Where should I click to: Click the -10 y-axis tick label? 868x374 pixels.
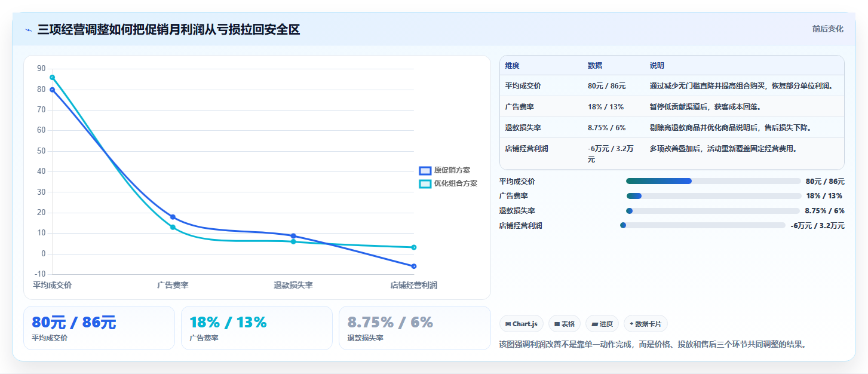click(x=39, y=274)
